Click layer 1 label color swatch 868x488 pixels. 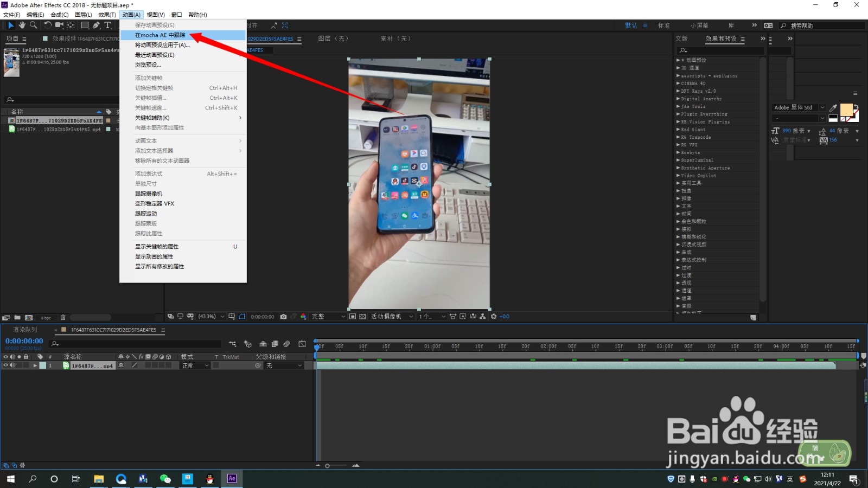(x=43, y=366)
